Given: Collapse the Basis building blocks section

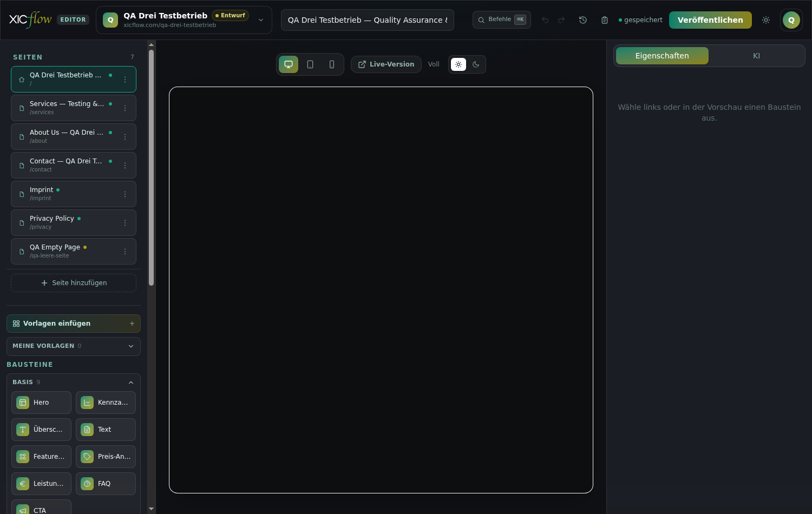Looking at the screenshot, I should click(x=74, y=382).
